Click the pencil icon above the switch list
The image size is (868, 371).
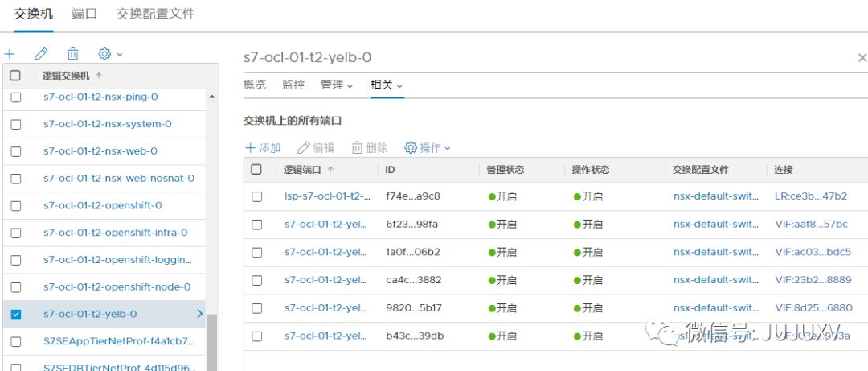[41, 54]
